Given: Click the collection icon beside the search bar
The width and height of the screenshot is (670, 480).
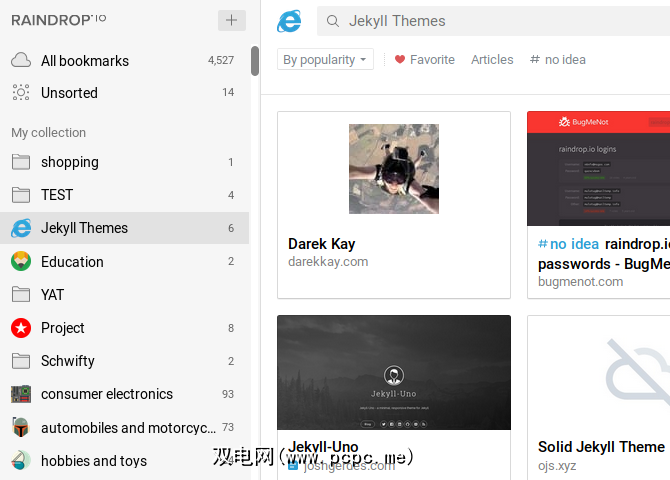Looking at the screenshot, I should point(289,21).
